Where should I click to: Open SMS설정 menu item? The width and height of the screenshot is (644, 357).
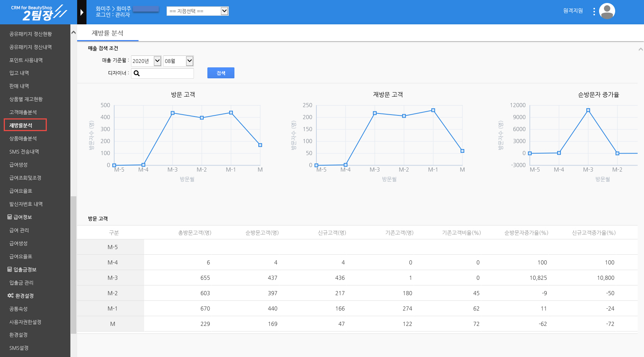19,348
